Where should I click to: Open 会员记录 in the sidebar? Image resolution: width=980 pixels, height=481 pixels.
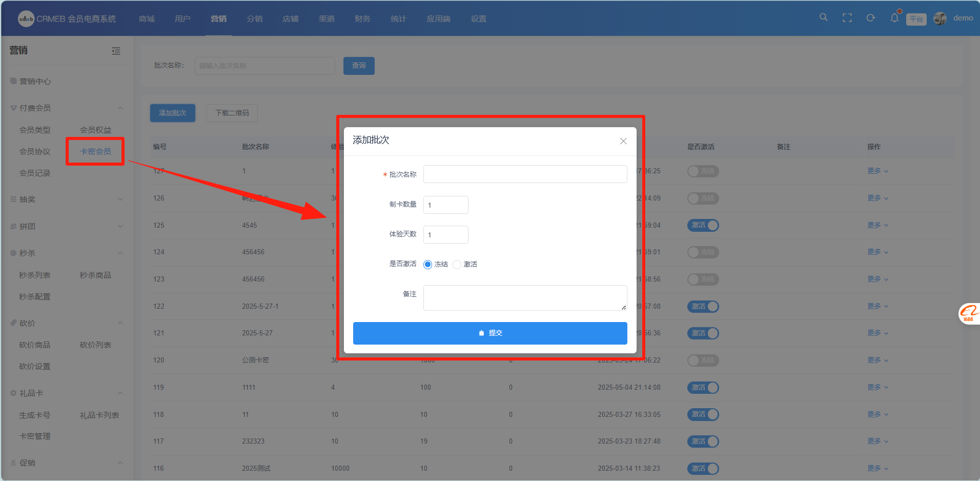[35, 173]
